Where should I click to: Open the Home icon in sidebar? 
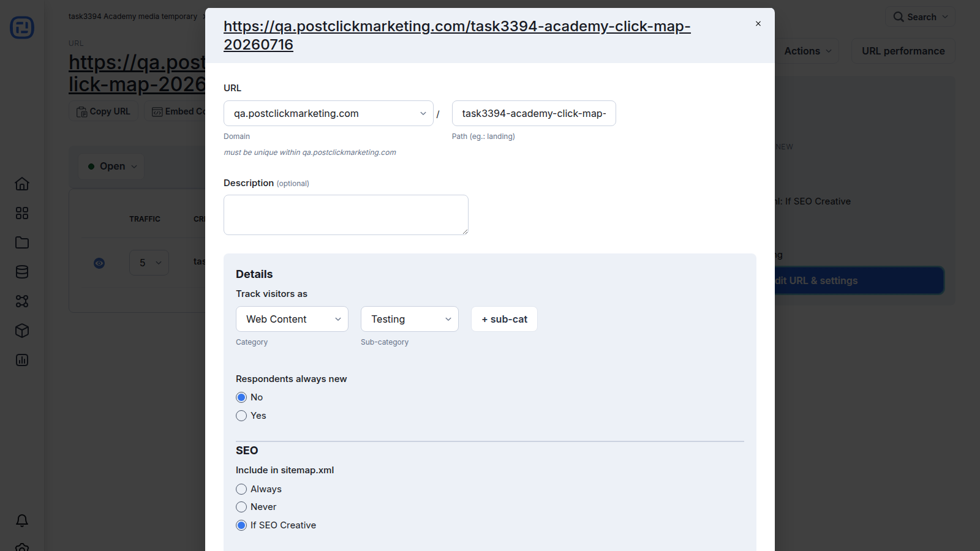[22, 184]
